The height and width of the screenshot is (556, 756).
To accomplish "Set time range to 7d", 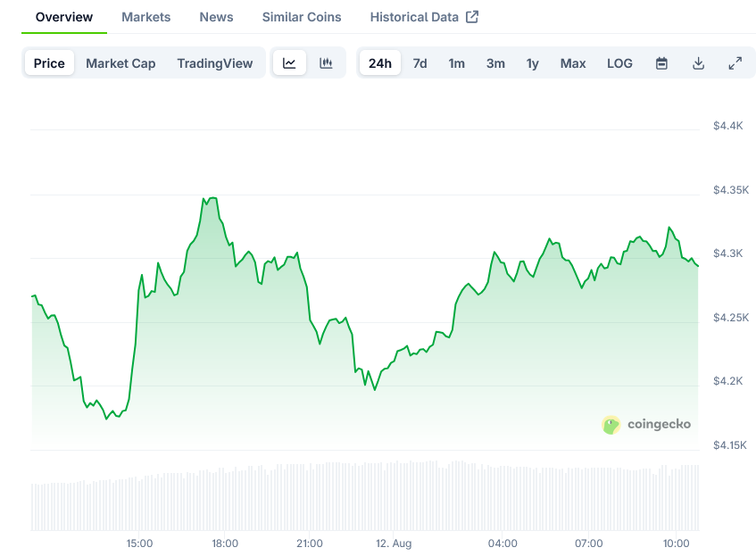I will point(420,63).
